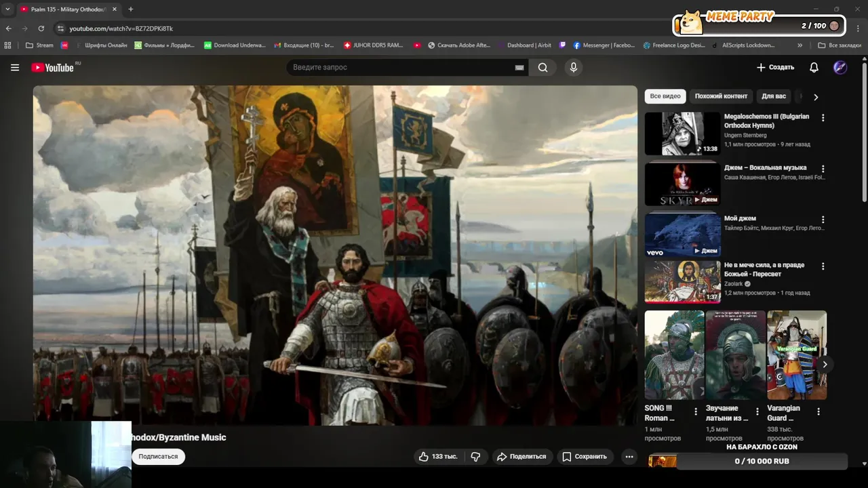
Task: Click the video player painting area
Action: pos(335,255)
